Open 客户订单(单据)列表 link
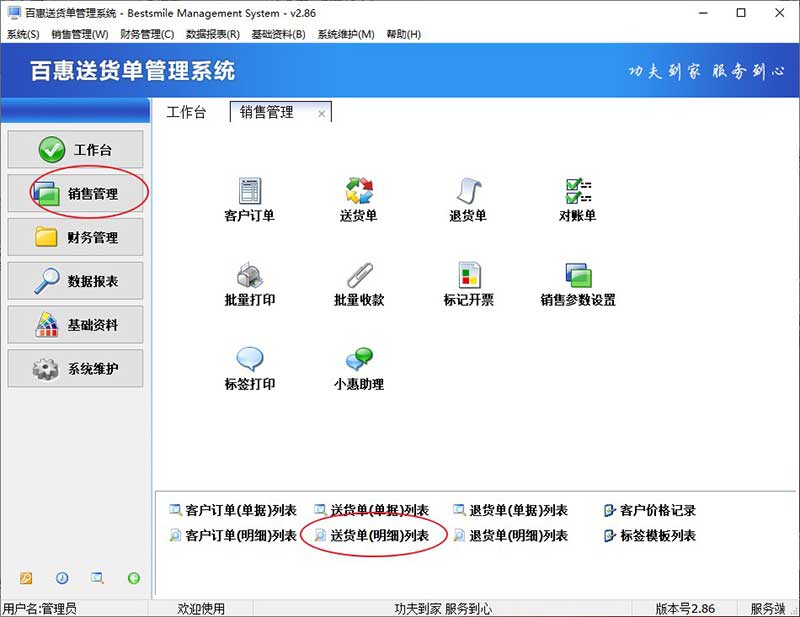 tap(233, 510)
